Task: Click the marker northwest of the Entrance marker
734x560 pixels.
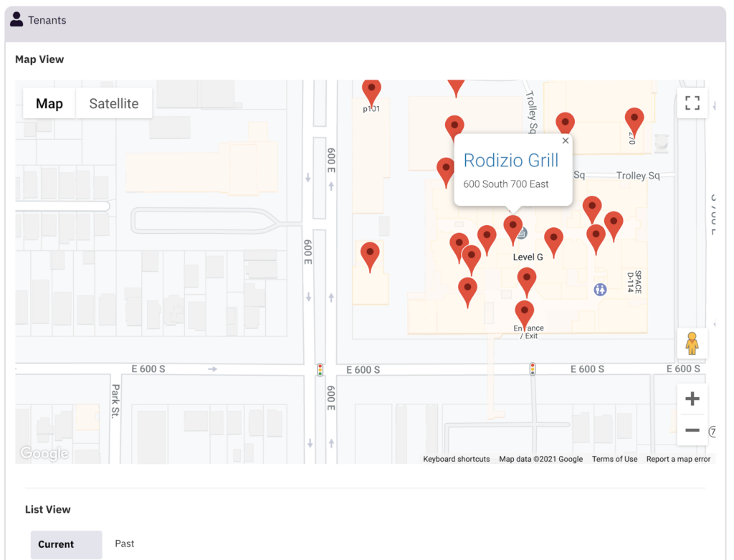Action: 467,292
